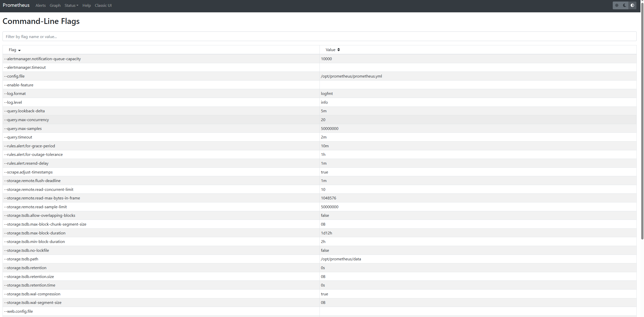
Task: Switch to the Classic UI
Action: (103, 6)
